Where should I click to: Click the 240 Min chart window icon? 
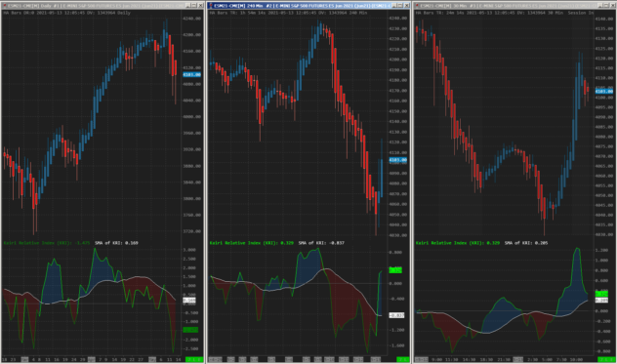211,6
